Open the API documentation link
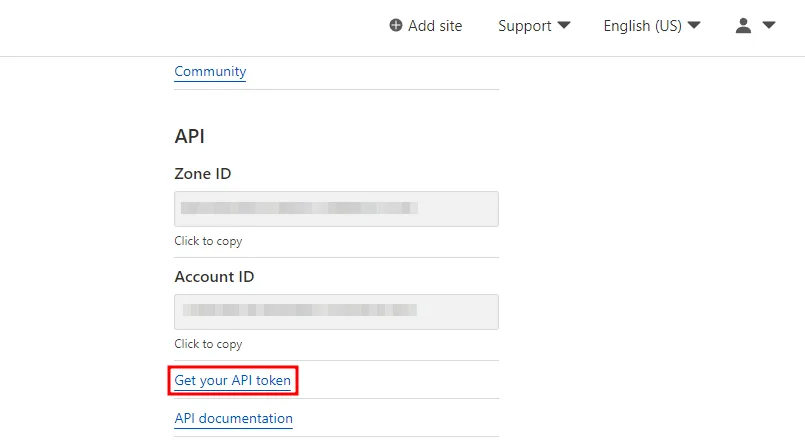This screenshot has width=805, height=446. pyautogui.click(x=234, y=418)
